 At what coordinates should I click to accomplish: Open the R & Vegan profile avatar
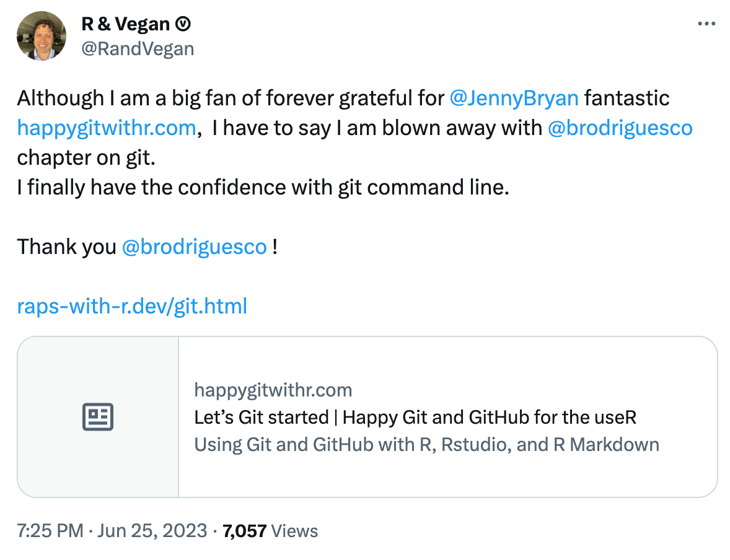tap(42, 36)
